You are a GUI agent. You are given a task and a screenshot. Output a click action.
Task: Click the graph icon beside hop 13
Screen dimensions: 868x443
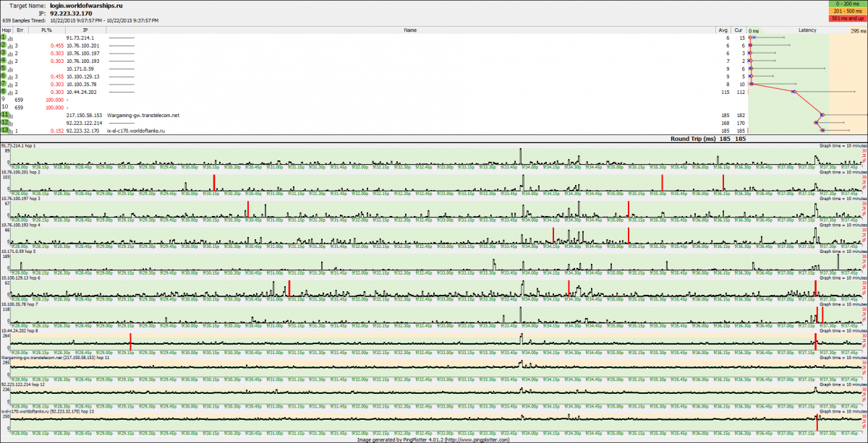click(12, 131)
